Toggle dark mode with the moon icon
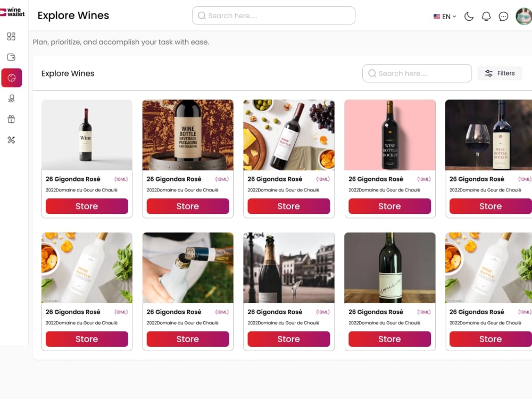This screenshot has width=532, height=399. [469, 16]
